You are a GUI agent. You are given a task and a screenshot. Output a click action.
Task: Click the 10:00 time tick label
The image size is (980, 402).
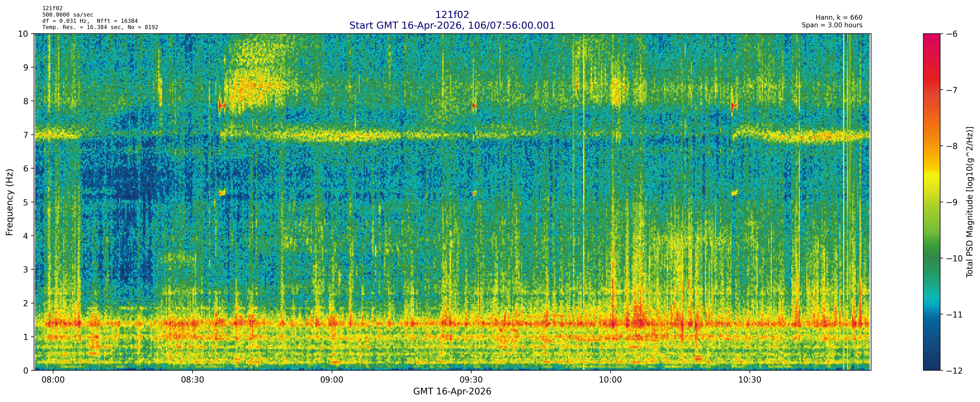pos(610,380)
